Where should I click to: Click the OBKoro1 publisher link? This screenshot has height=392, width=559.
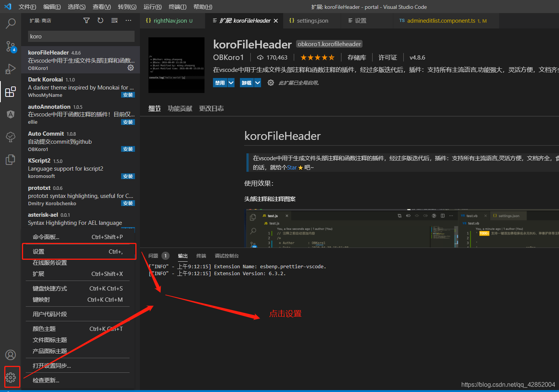click(x=228, y=58)
